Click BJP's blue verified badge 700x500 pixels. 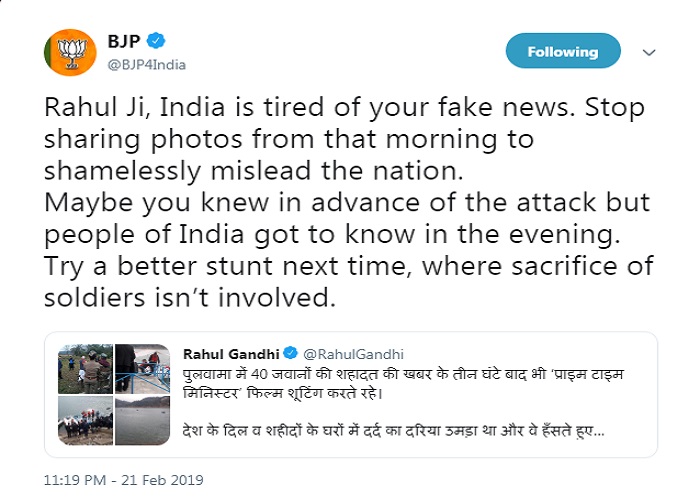(x=157, y=41)
